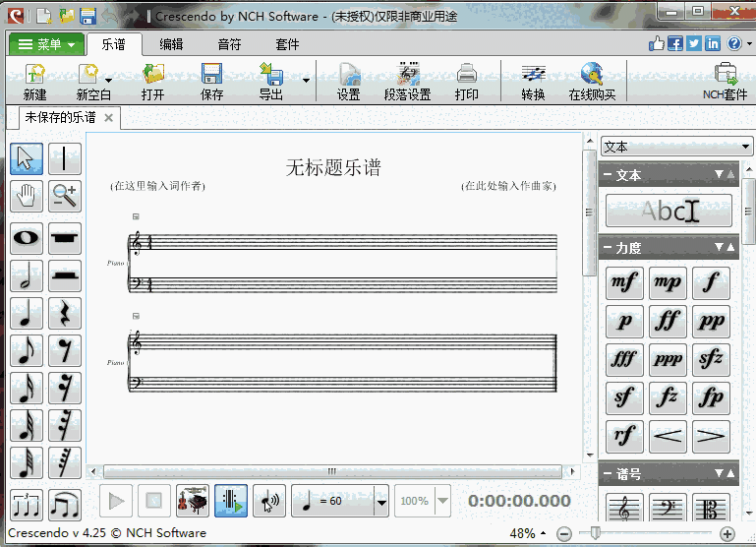The width and height of the screenshot is (756, 547).
Task: Insert mezzo-piano mp dynamic
Action: (668, 282)
